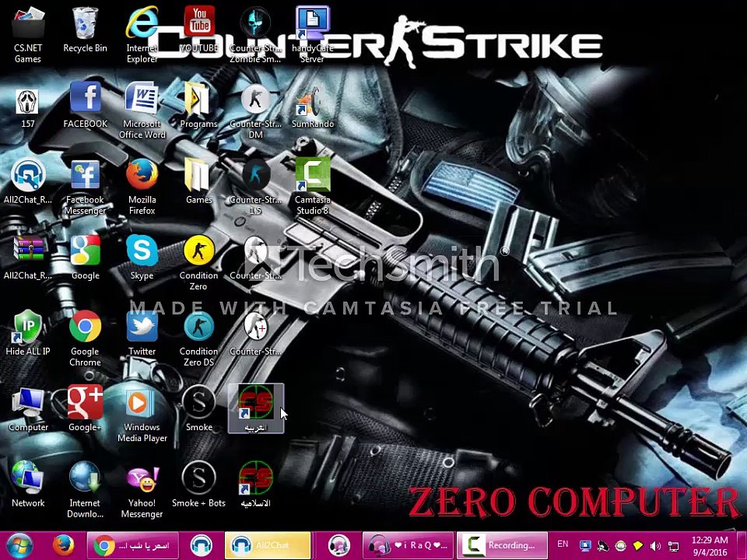Screen dimensions: 747x560
Task: Select the Smoke desktop icon
Action: click(198, 408)
